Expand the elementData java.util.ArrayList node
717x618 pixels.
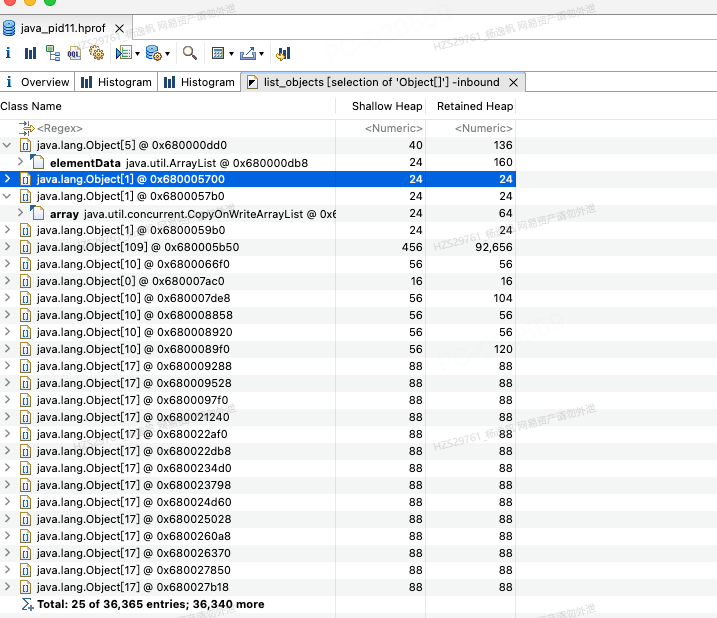click(x=20, y=161)
